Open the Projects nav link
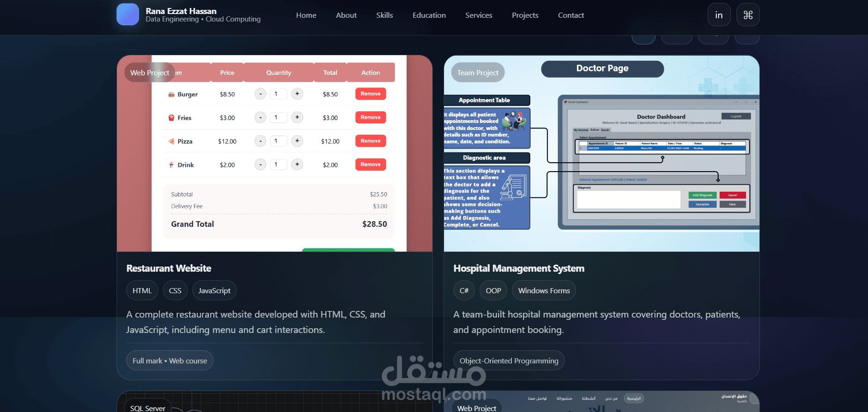This screenshot has height=412, width=868. point(525,15)
